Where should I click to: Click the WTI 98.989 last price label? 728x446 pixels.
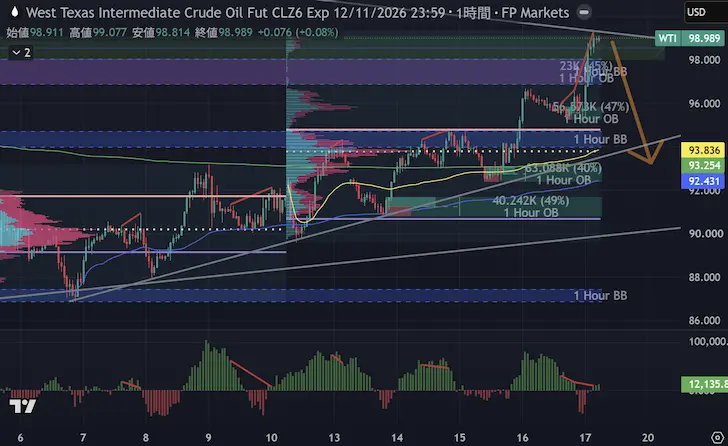point(689,38)
